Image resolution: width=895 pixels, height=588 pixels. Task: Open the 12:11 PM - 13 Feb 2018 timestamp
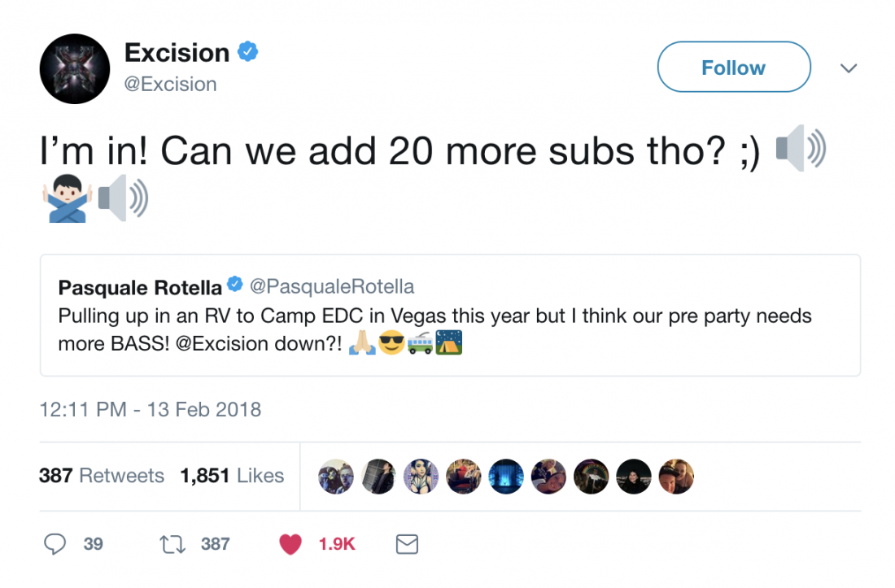point(151,410)
